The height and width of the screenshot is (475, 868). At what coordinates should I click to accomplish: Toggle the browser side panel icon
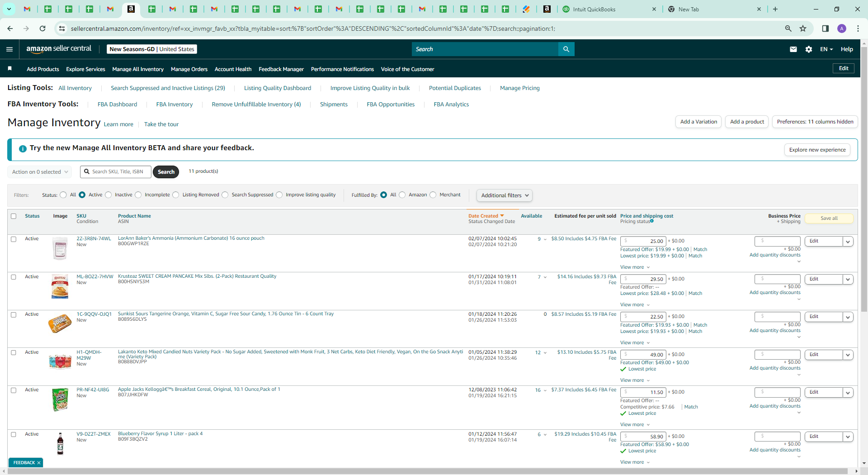826,28
